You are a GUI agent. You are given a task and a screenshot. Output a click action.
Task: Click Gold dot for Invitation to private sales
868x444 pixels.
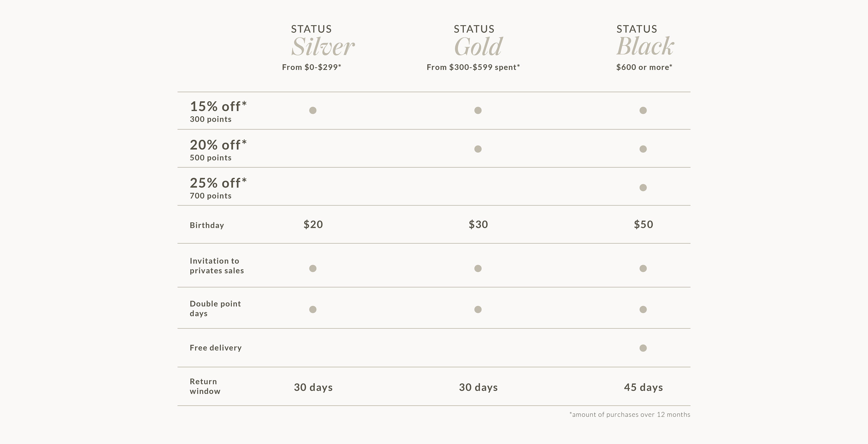click(478, 268)
